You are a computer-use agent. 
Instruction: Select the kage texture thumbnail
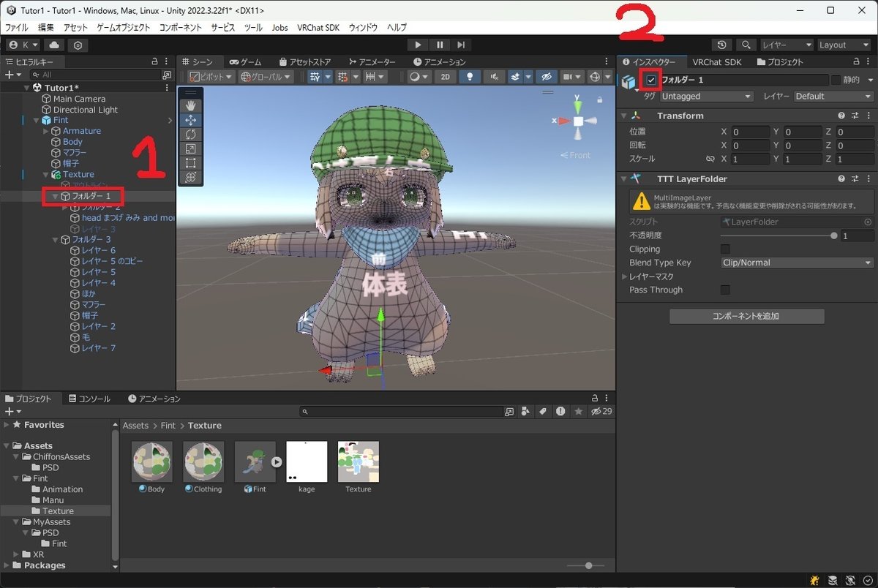307,461
